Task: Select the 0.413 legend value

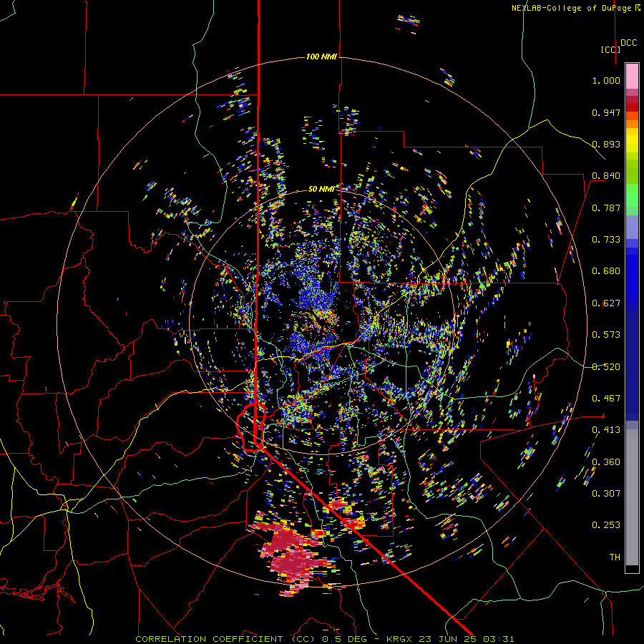Action: click(x=606, y=430)
